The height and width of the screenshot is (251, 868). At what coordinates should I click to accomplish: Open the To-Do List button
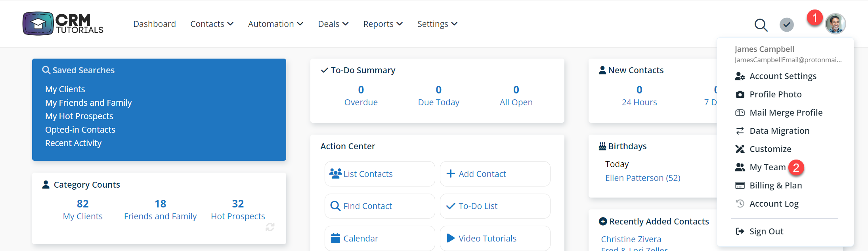pos(495,206)
